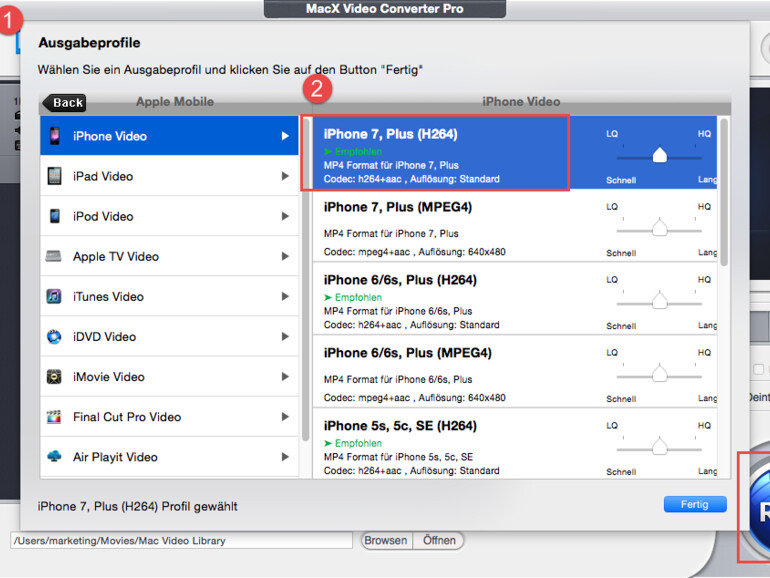Expand the Air Playit Video arrow

point(285,457)
